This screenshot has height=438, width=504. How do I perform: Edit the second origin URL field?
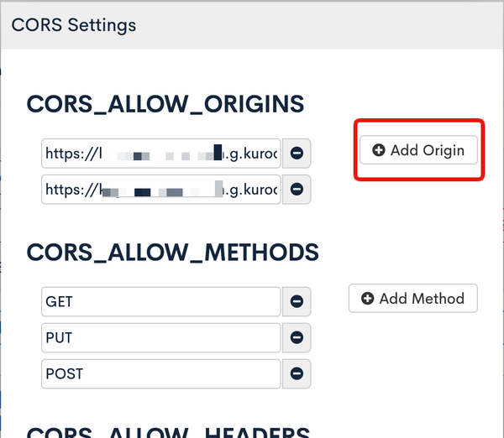click(x=161, y=190)
